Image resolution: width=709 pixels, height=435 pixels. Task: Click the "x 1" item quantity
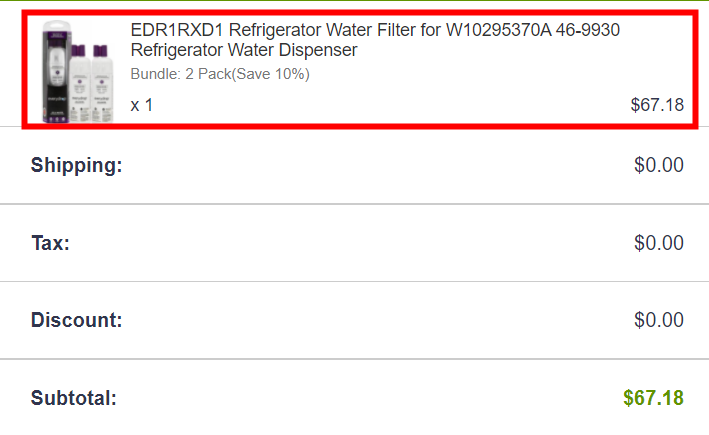(142, 104)
